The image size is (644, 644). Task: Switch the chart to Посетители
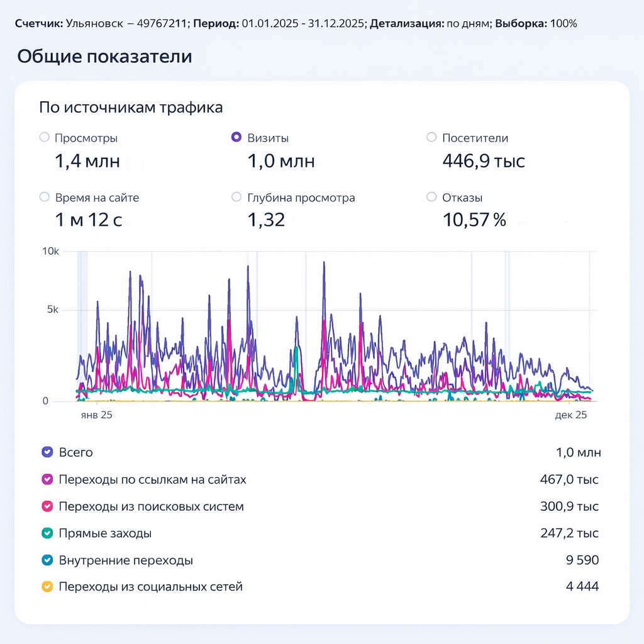click(431, 138)
